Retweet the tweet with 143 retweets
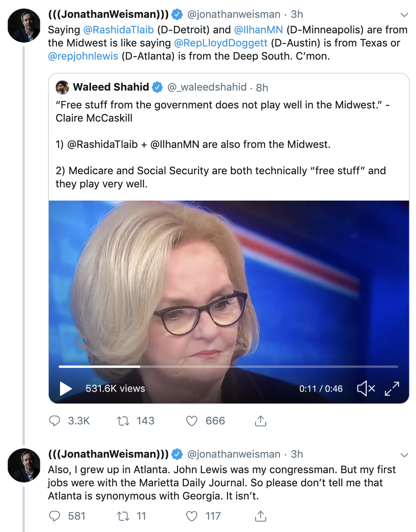This screenshot has width=416, height=532. pos(123,421)
